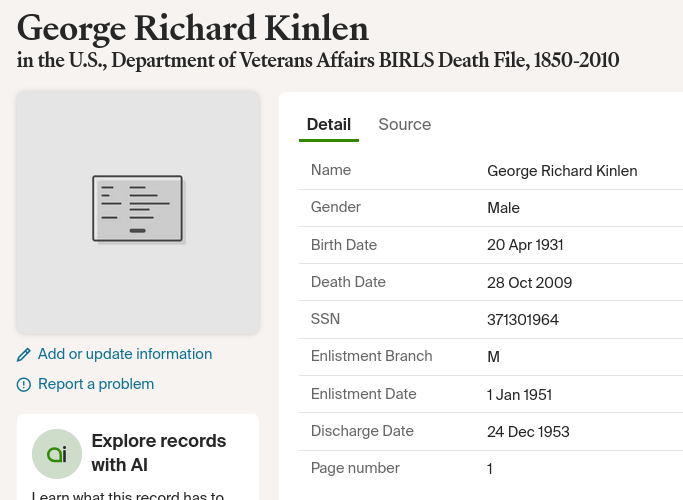This screenshot has width=683, height=500.
Task: Open the Report a problem link
Action: tap(96, 384)
